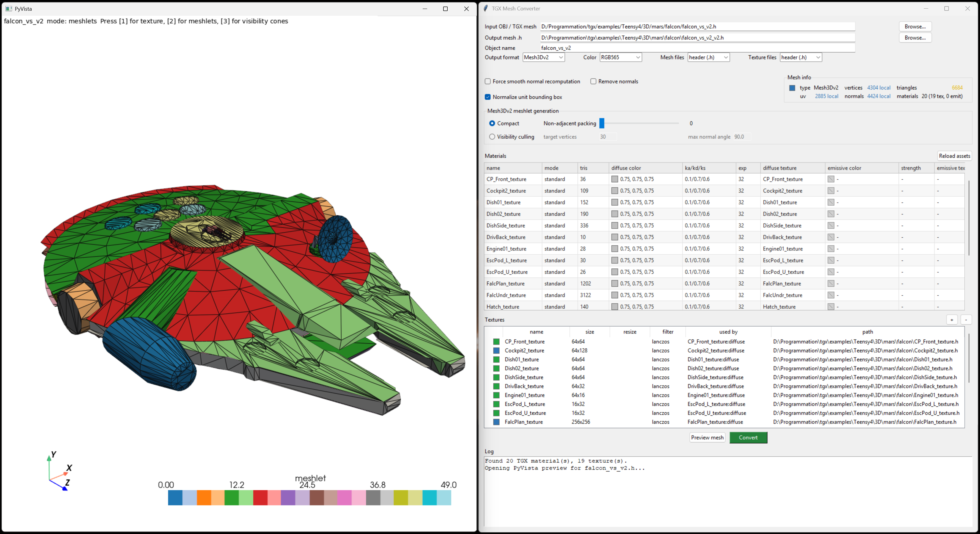Click the green status square of Dish02_texture texture
This screenshot has height=534, width=980.
tap(496, 368)
